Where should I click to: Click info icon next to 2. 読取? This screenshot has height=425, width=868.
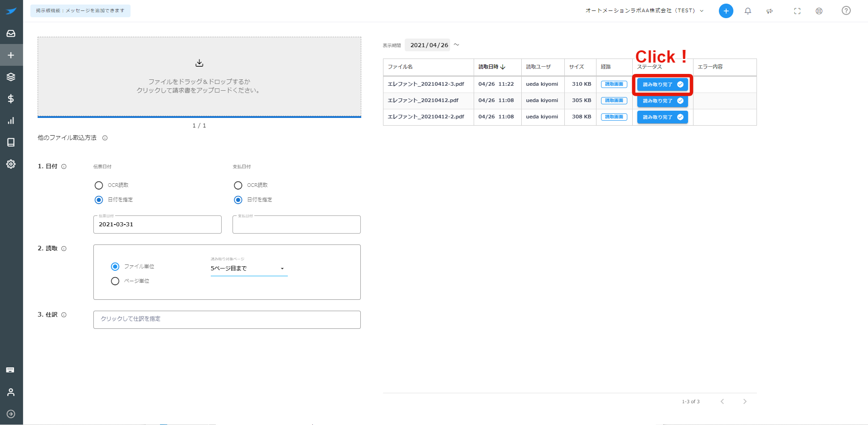64,249
